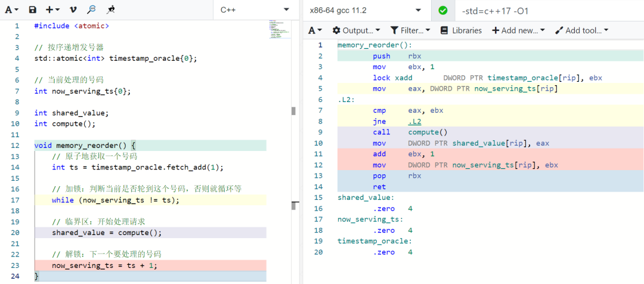The height and width of the screenshot is (284, 644).
Task: Click the red-highlighted now_serving_ts assignment line
Action: [104, 265]
